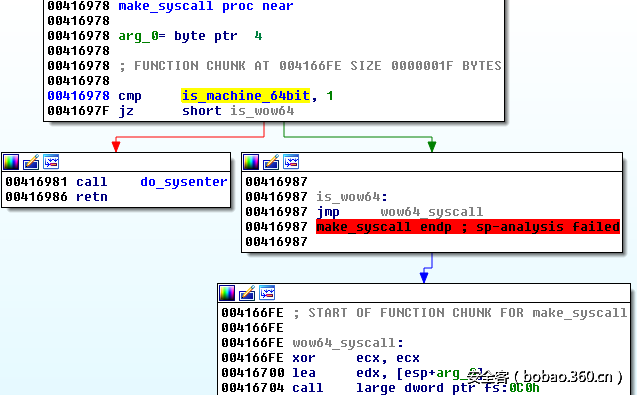The height and width of the screenshot is (395, 637).
Task: Click the 'is_wow64:' label
Action: (352, 197)
